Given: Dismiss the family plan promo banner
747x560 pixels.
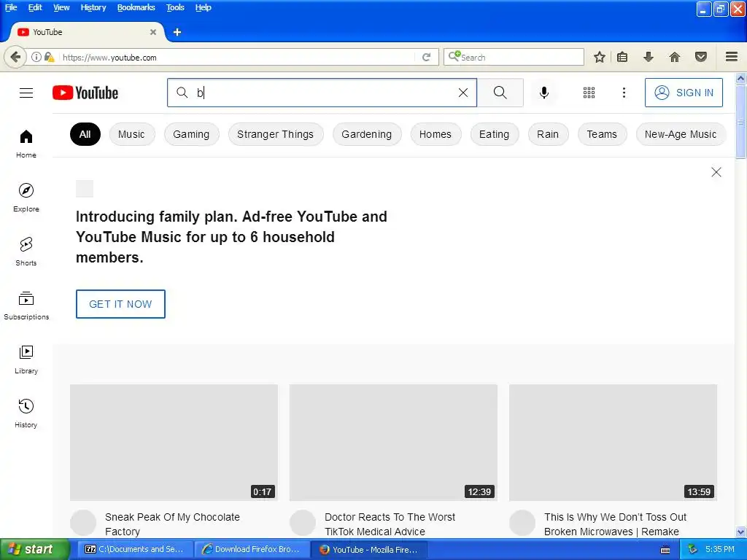Looking at the screenshot, I should 716,172.
